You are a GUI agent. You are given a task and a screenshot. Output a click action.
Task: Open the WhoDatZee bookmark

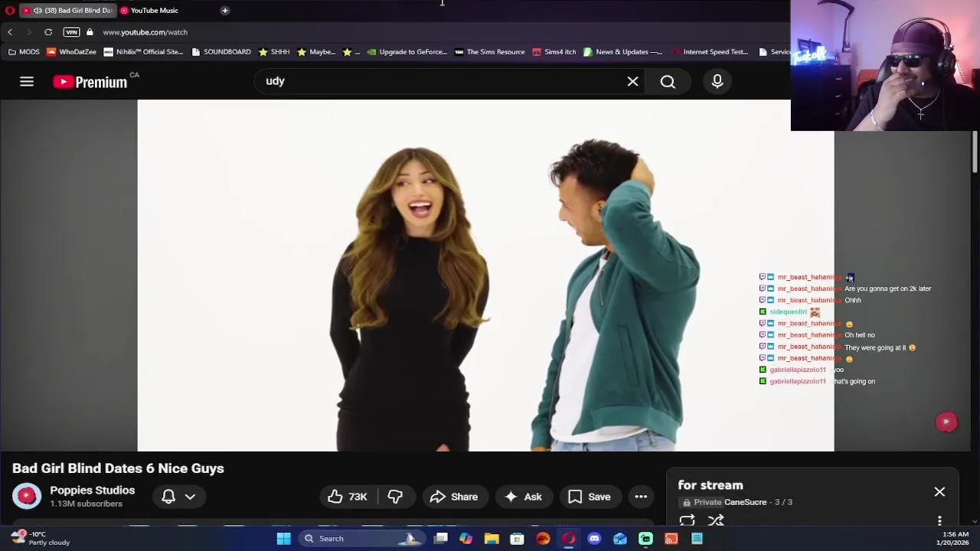pos(72,52)
